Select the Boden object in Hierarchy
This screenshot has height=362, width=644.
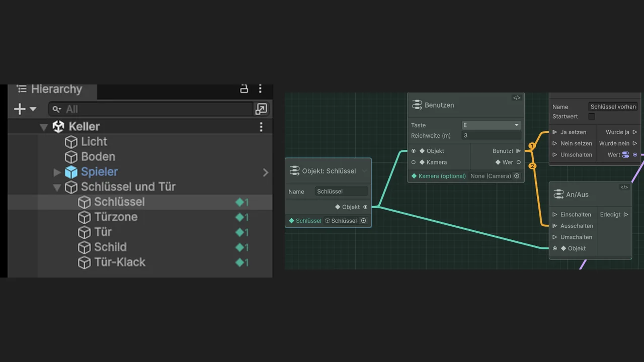(x=98, y=157)
